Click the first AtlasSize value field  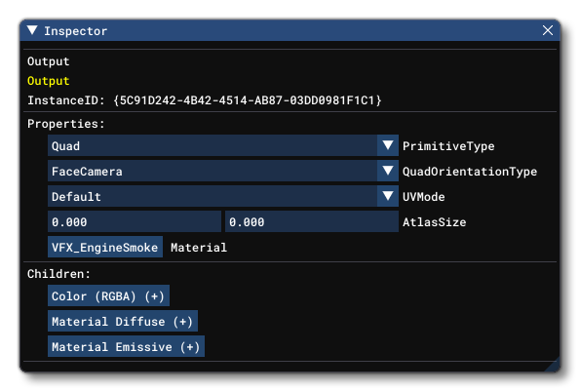pos(135,221)
